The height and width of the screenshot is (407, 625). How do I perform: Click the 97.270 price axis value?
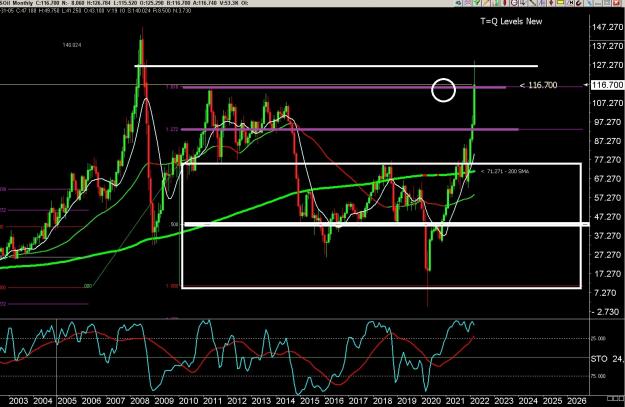point(607,122)
